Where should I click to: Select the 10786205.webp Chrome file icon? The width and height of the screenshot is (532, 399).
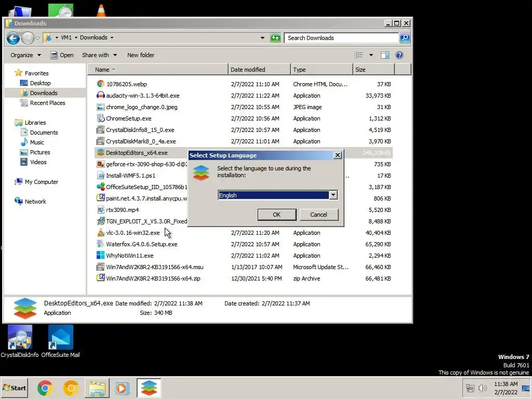(x=100, y=84)
